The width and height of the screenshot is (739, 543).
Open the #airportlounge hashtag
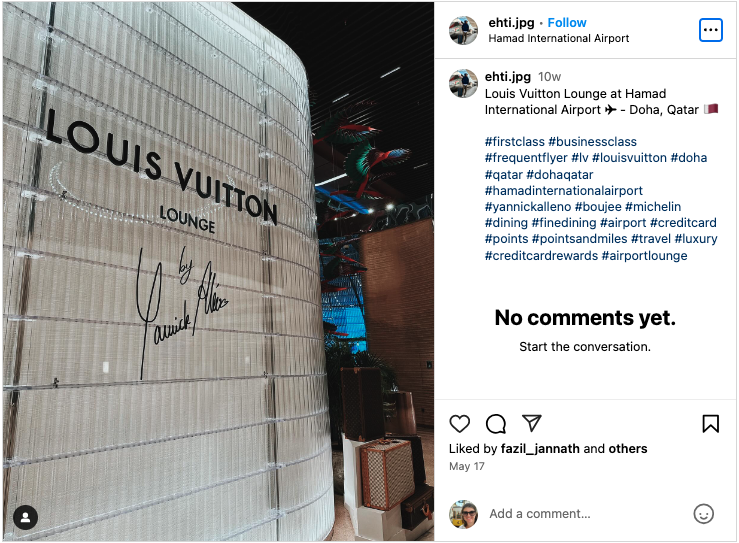coord(644,255)
